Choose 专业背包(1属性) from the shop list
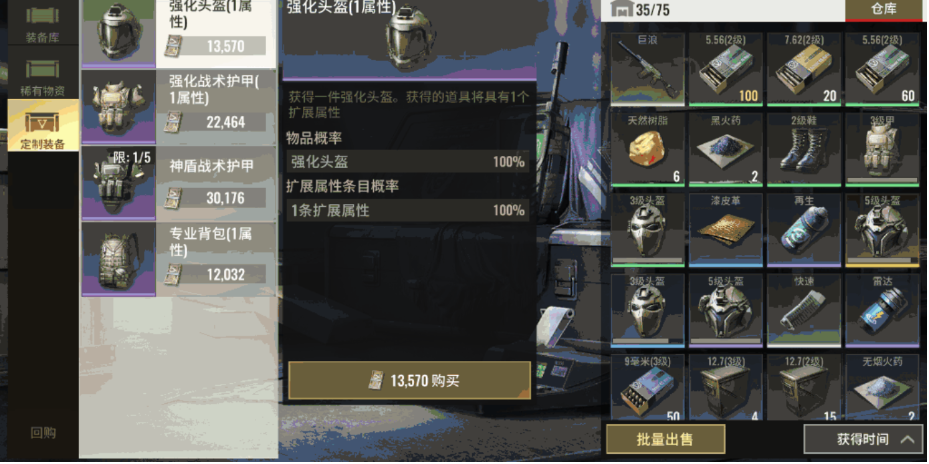Viewport: 929px width, 464px height. point(179,259)
